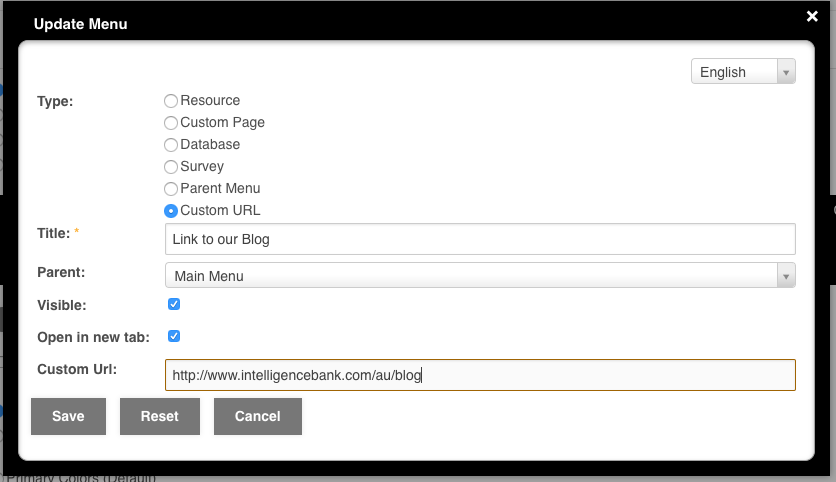Expand the Parent dropdown showing Main Menu
The height and width of the screenshot is (482, 836).
(479, 276)
